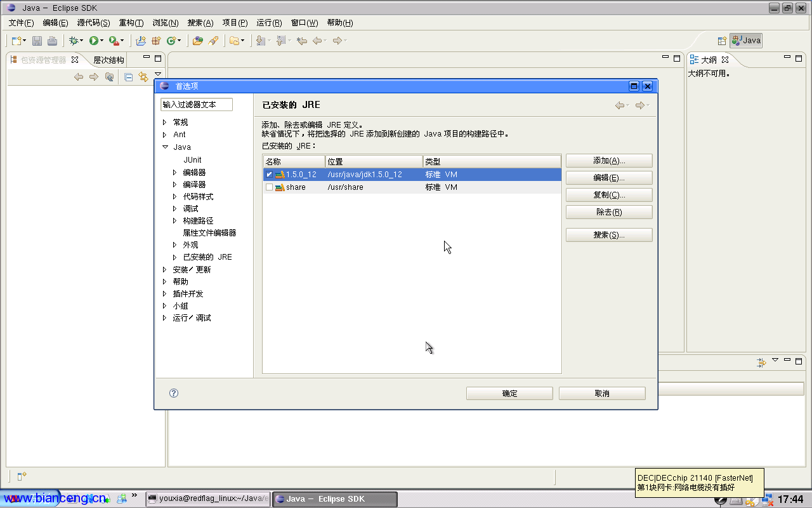
Task: Click the External Tools run icon
Action: (113, 41)
